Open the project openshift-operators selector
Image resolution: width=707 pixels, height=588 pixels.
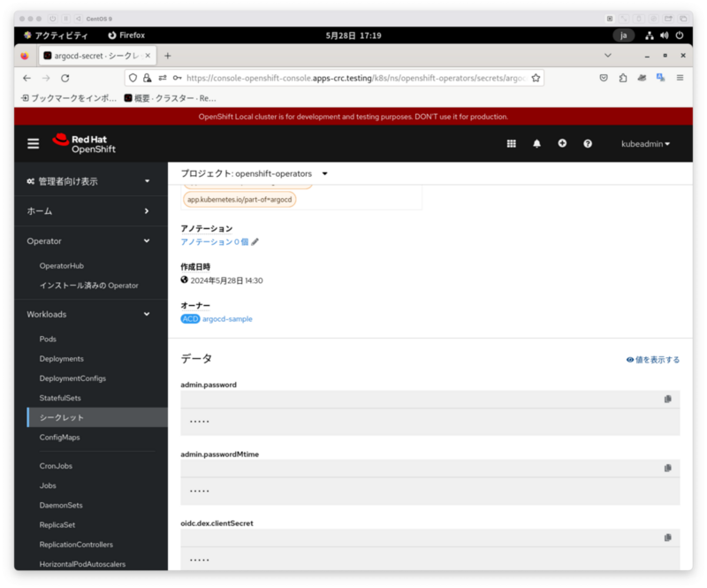tap(255, 173)
